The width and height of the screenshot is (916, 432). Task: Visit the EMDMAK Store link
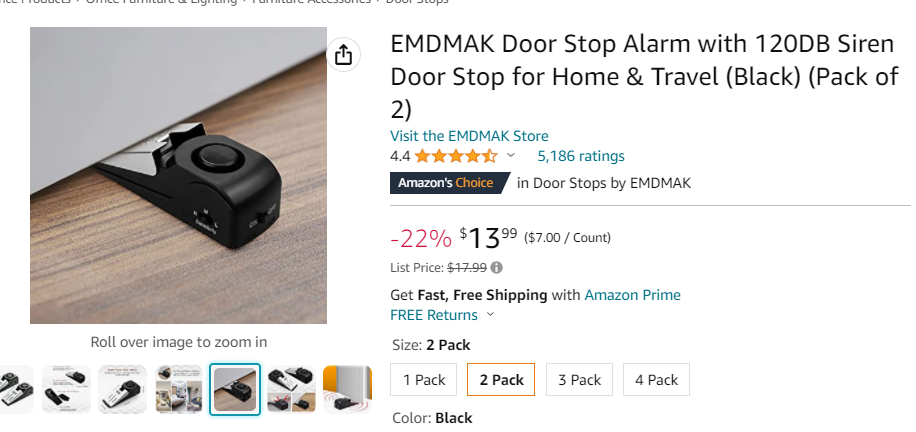point(469,136)
